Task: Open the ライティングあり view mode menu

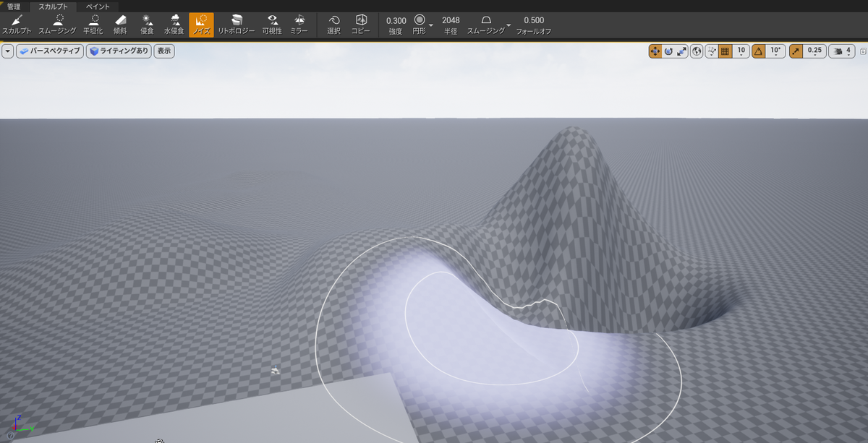Action: pos(119,51)
